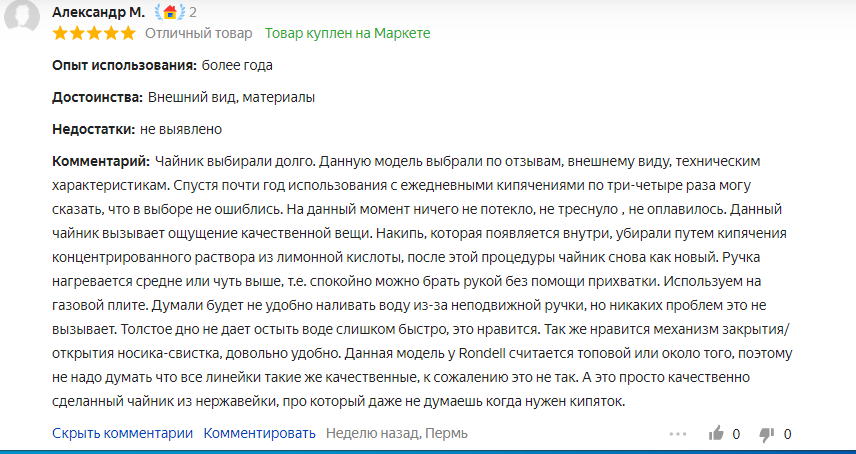Open the Комментировать reply link
Viewport: 856px width, 454px height.
[x=260, y=433]
